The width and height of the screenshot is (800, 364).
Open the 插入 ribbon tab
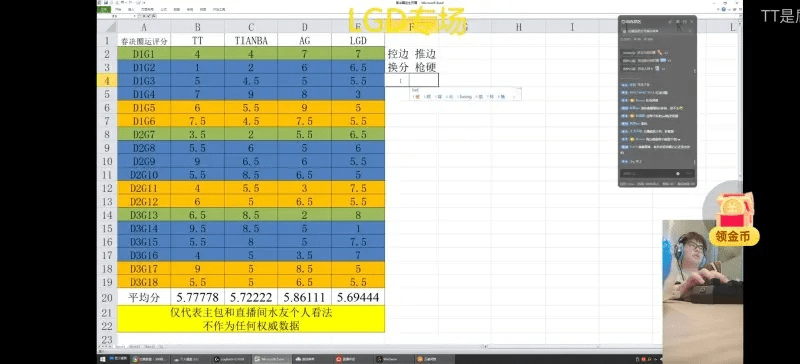click(x=131, y=9)
